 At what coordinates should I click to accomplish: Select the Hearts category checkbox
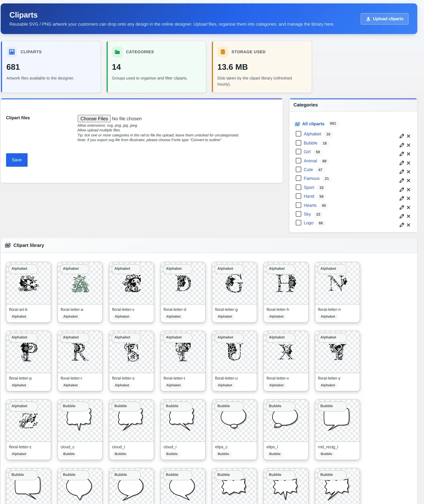click(298, 205)
